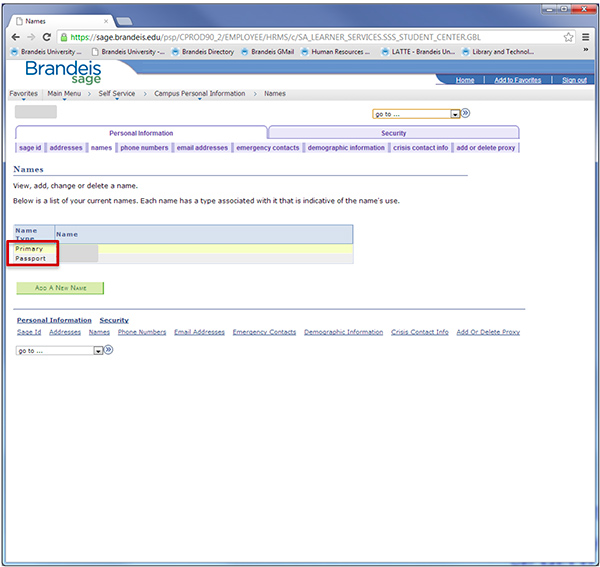Switch to the Personal Information tab

tap(141, 133)
